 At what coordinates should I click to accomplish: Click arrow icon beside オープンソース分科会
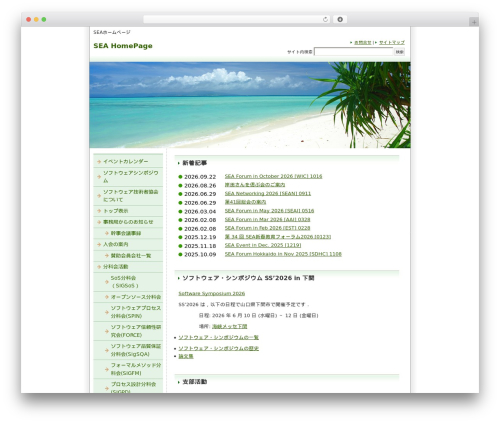tap(107, 297)
